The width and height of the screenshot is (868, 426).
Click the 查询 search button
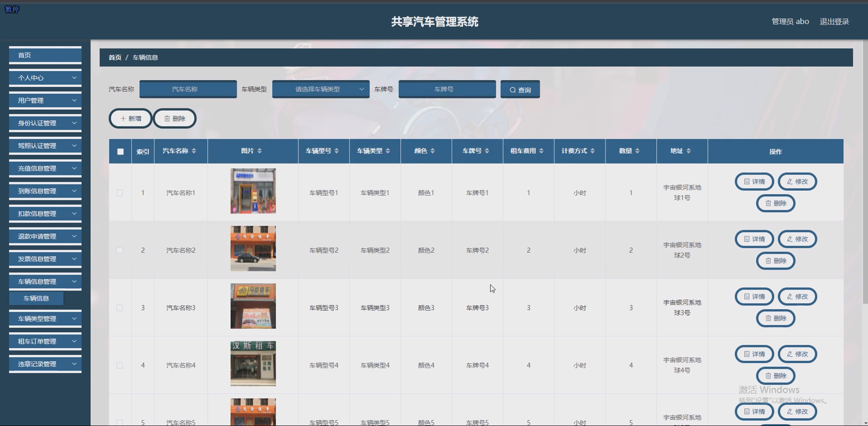[x=520, y=90]
